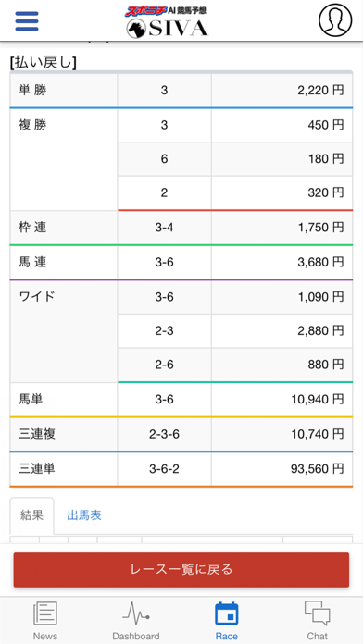Switch to the 出馬表 tab

pos(84,515)
